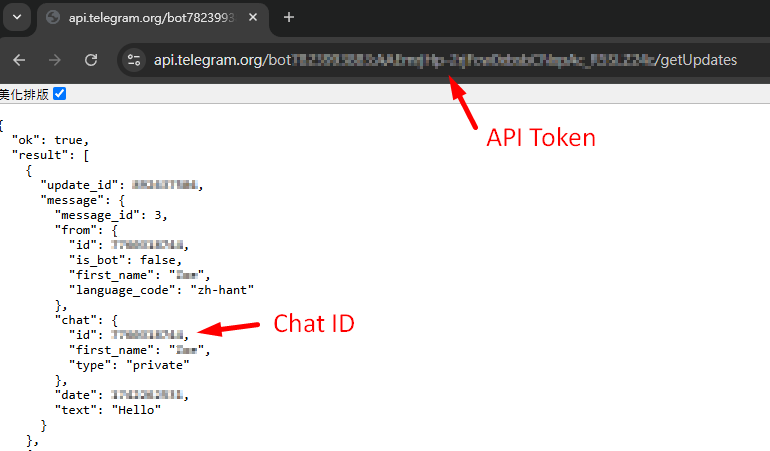Click the getUpdates part of the URL

tap(699, 60)
